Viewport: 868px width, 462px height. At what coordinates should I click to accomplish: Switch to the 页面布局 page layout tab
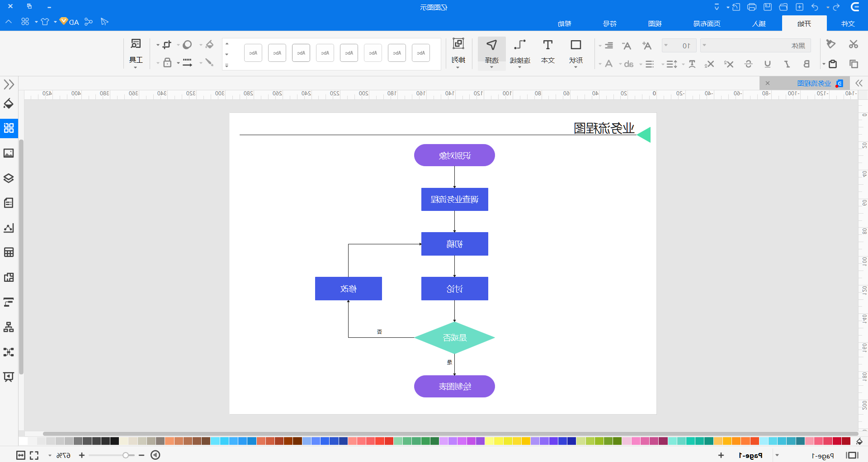point(707,23)
